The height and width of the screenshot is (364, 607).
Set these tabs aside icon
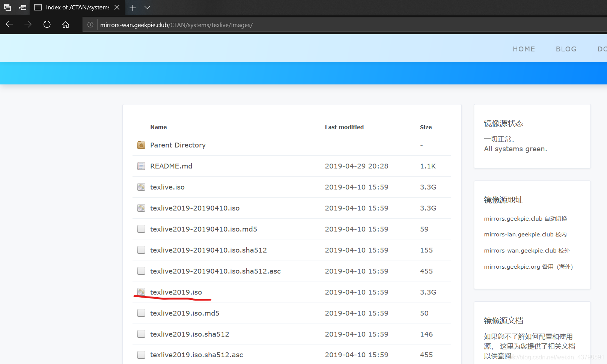[x=23, y=8]
